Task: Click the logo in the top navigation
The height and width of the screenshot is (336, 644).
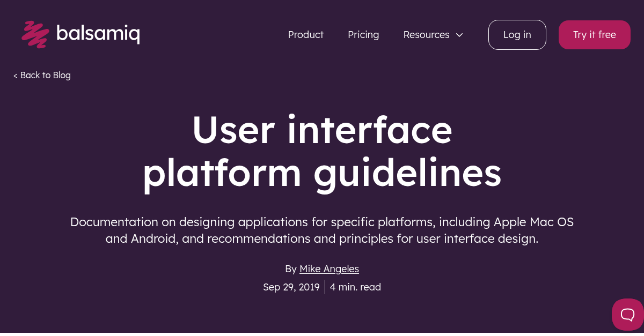Action: coord(80,34)
